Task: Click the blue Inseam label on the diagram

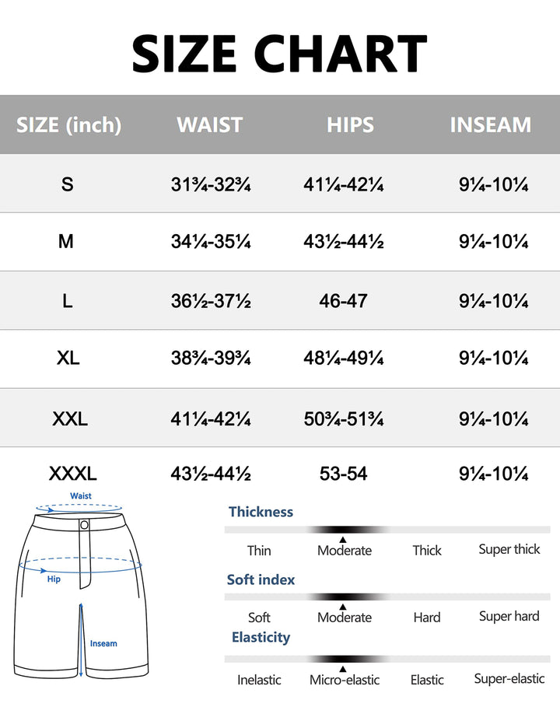Action: [x=103, y=643]
